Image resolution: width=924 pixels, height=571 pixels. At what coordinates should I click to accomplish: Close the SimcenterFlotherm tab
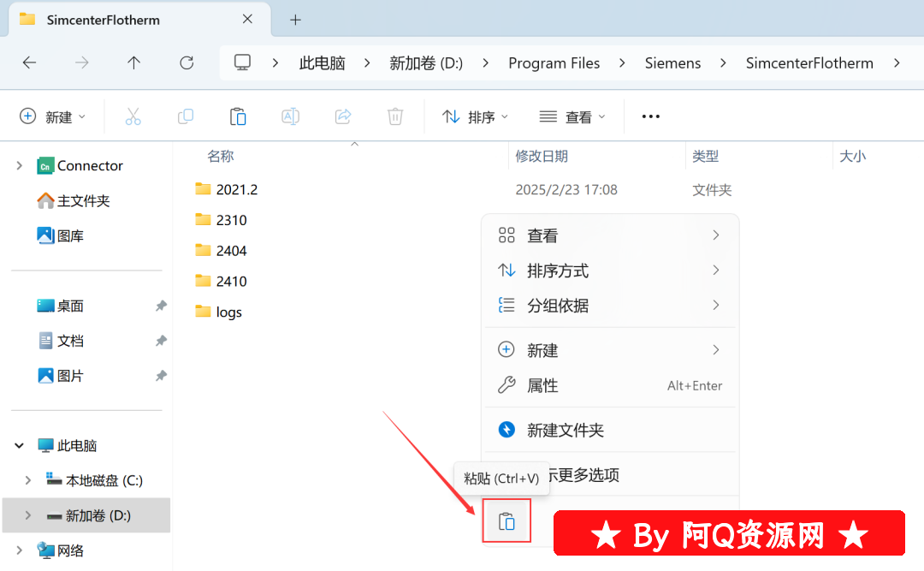[247, 20]
